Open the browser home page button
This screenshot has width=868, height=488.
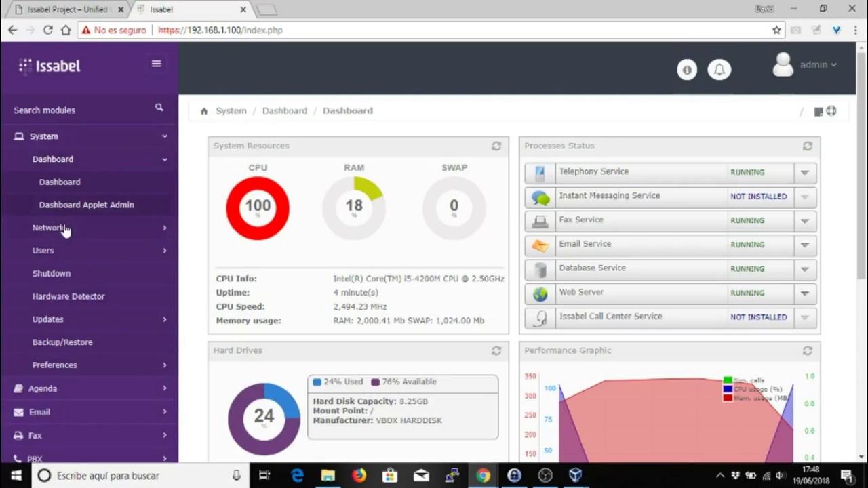tap(65, 30)
